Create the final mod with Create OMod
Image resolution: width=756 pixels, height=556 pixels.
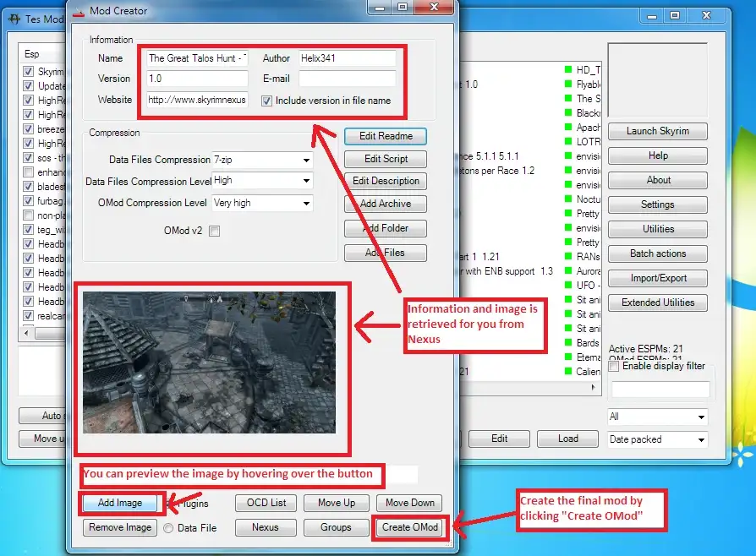tap(409, 527)
